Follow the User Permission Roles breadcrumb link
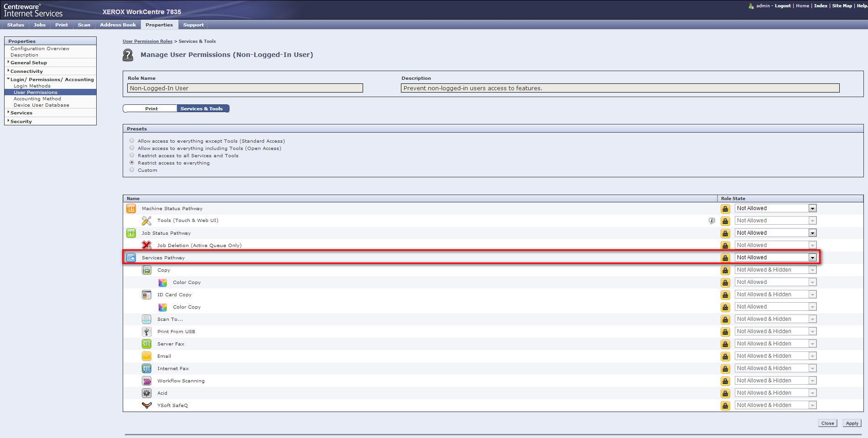The width and height of the screenshot is (868, 438). click(147, 41)
